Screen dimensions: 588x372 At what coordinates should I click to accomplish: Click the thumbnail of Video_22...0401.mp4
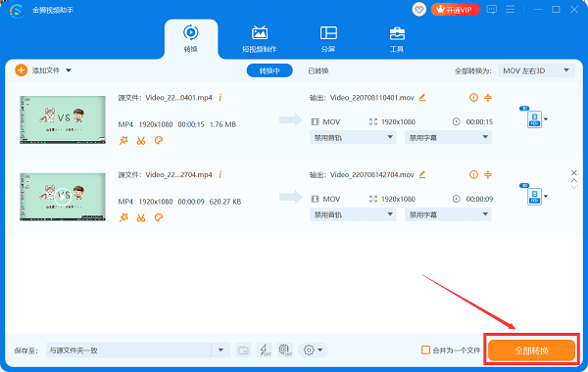63,119
